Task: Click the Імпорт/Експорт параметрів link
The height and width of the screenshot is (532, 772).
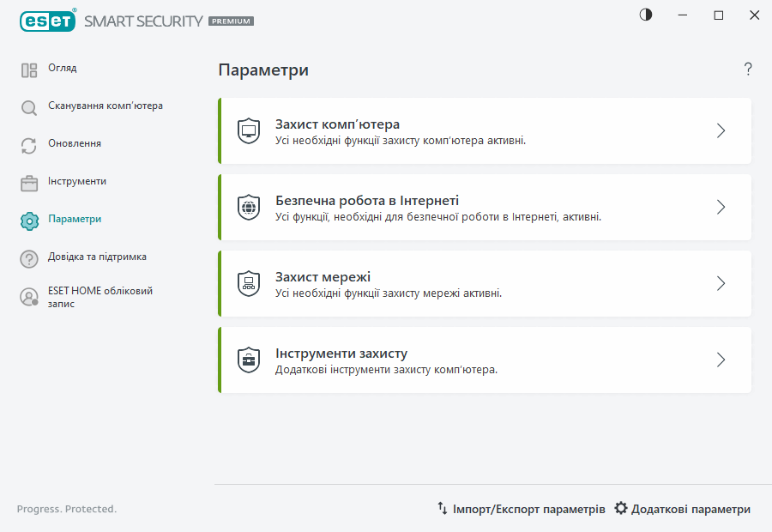Action: click(522, 508)
